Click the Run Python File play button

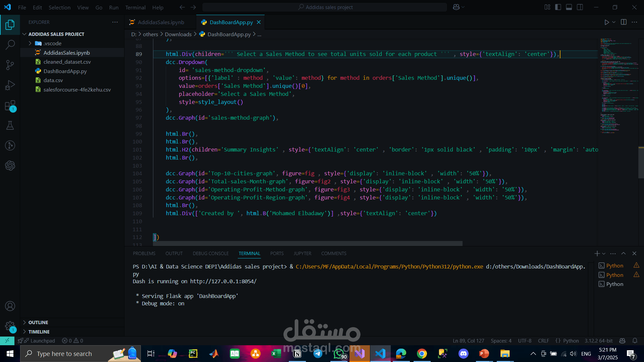606,22
